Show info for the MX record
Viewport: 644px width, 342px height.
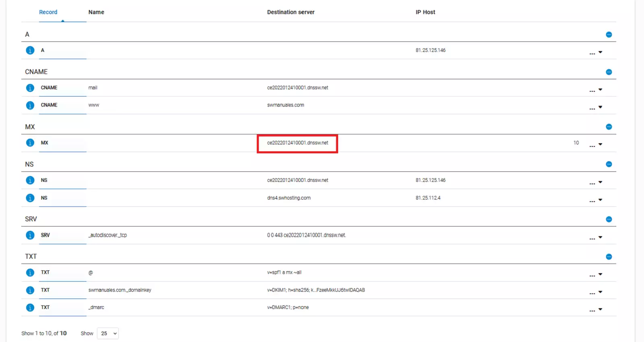[x=30, y=143]
